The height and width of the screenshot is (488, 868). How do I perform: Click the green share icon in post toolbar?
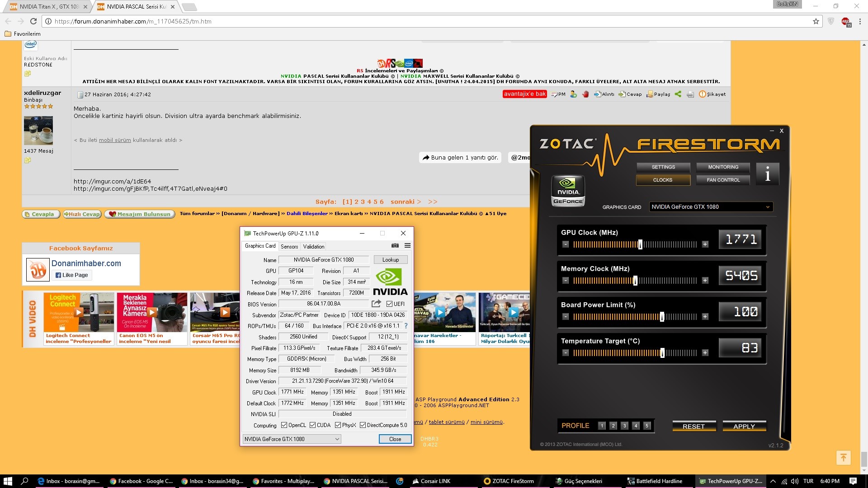(x=678, y=94)
